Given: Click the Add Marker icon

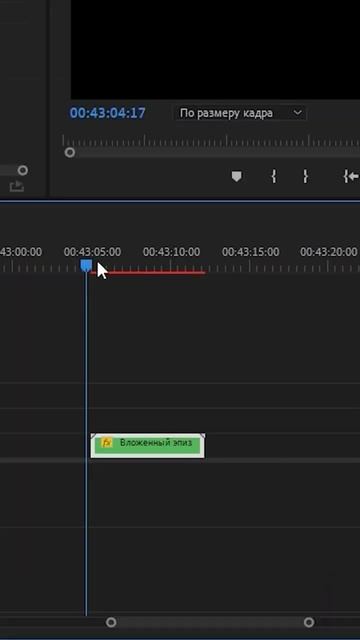Looking at the screenshot, I should pos(236,176).
